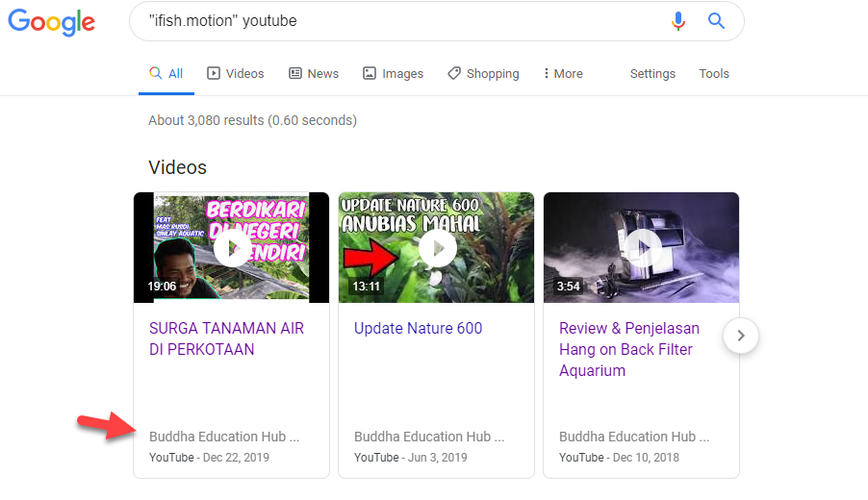
Task: Switch to the Shopping tab
Action: pyautogui.click(x=483, y=74)
